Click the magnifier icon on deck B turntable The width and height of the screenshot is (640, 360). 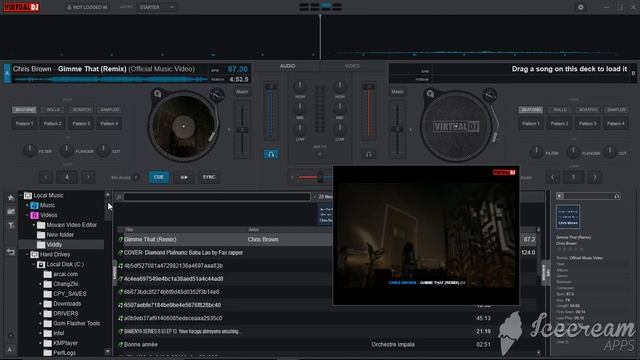tap(430, 94)
